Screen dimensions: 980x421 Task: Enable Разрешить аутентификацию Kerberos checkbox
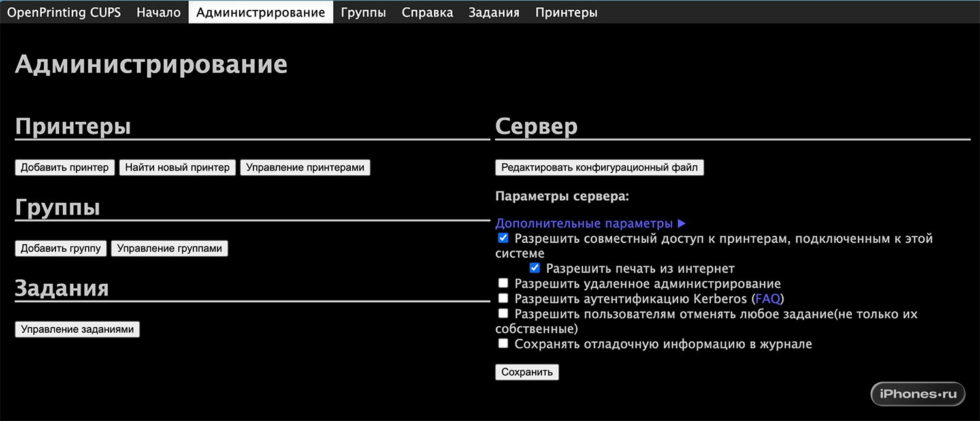pyautogui.click(x=503, y=298)
